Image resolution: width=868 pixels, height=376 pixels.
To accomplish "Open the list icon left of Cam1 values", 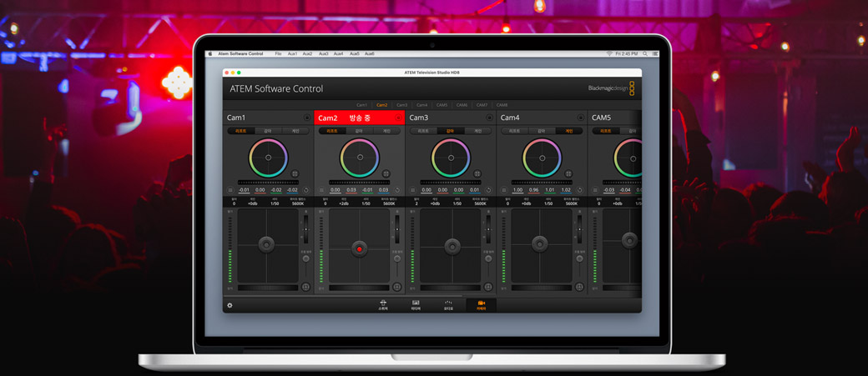I will 230,190.
